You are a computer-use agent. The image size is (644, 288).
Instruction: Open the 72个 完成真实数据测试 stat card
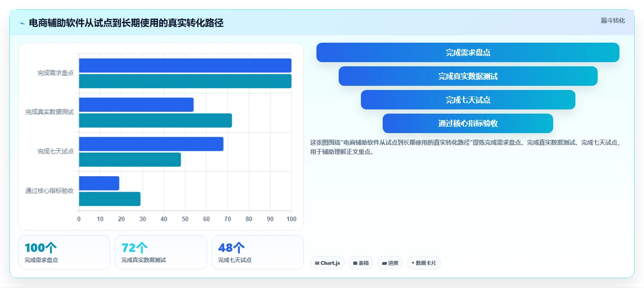click(161, 252)
